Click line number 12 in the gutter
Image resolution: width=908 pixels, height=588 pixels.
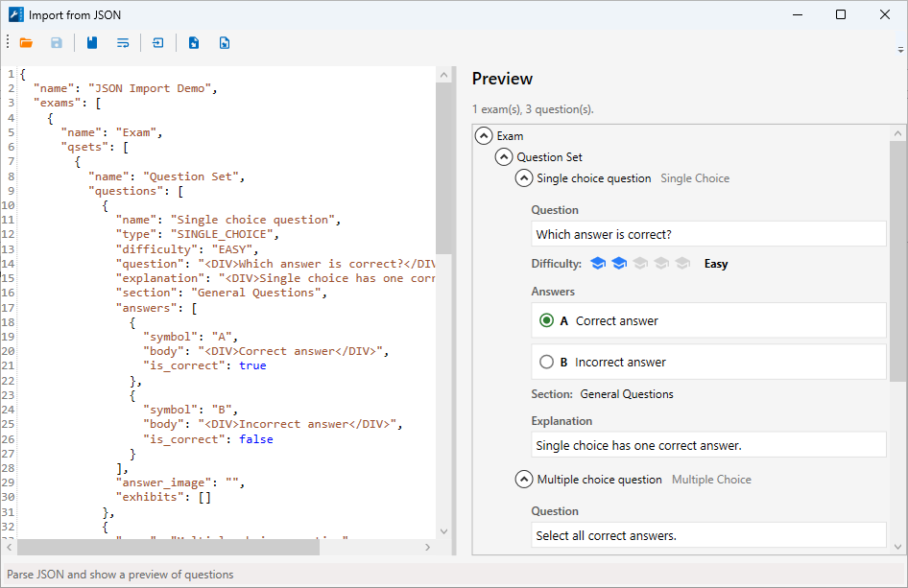pos(8,234)
